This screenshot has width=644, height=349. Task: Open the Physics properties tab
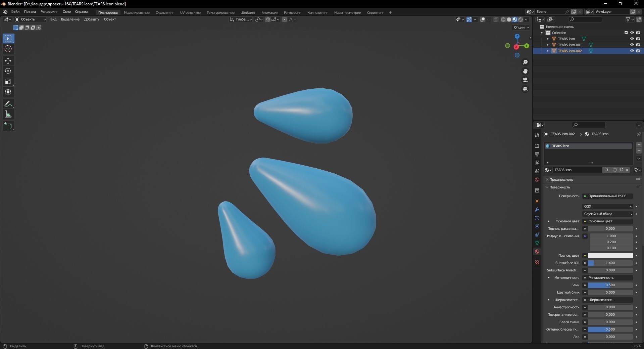[537, 226]
